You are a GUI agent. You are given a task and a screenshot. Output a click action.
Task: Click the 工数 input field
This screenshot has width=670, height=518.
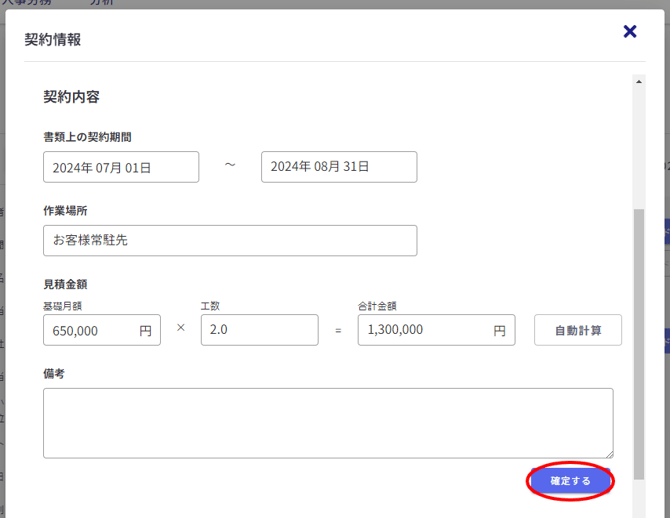point(259,330)
